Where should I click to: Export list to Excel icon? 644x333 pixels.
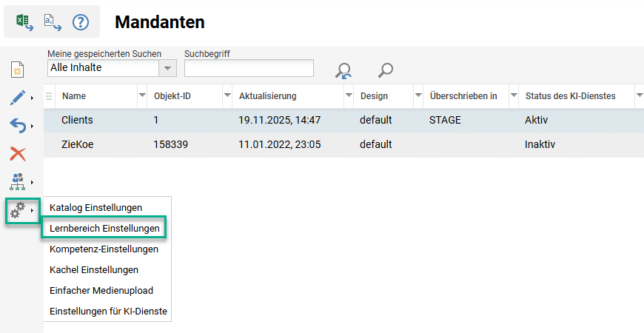click(24, 21)
